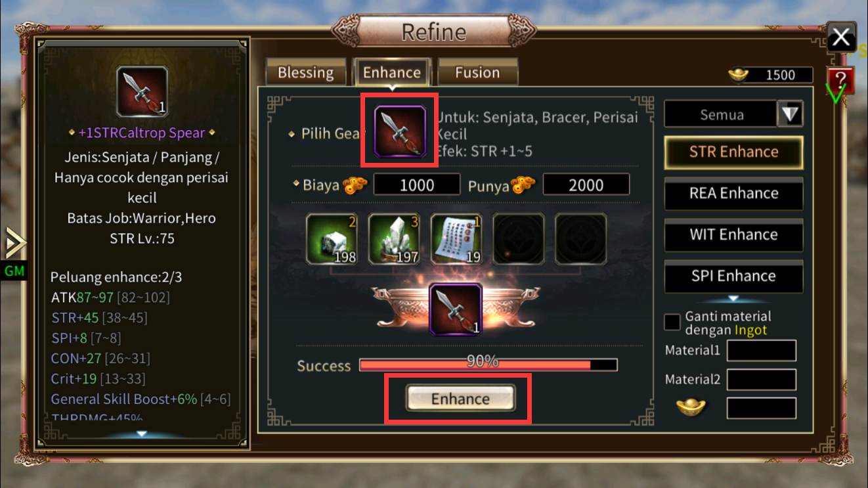
Task: Expand more enhance types below SPI Enhance
Action: click(733, 299)
